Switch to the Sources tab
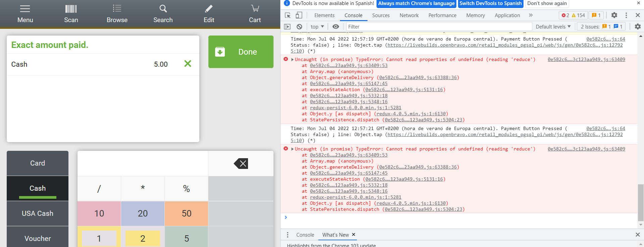Image resolution: width=644 pixels, height=247 pixels. coord(381,15)
